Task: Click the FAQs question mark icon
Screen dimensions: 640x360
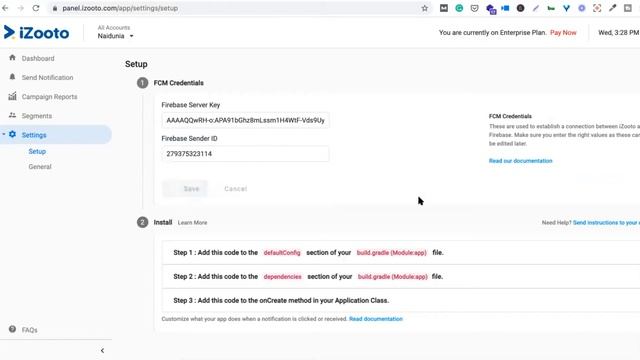Action: [12, 329]
